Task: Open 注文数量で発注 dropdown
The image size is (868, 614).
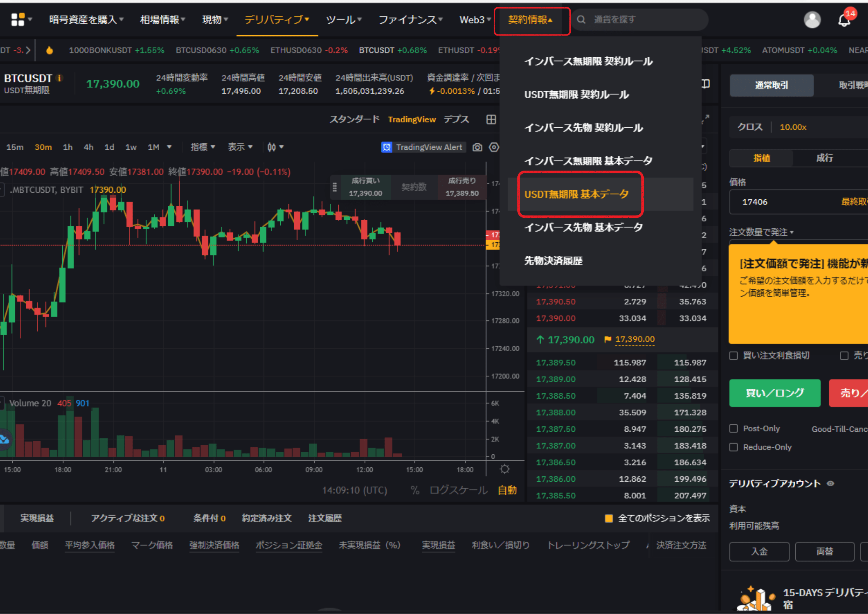Action: coord(761,232)
